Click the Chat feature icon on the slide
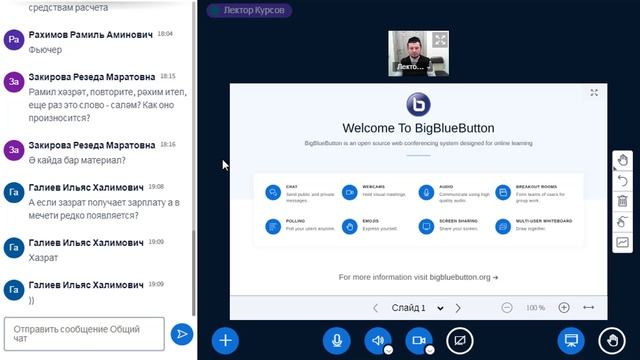 (x=273, y=192)
